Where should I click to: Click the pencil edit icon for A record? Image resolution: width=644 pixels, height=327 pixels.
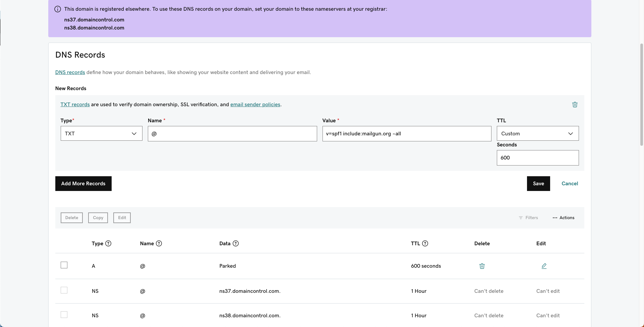(x=544, y=266)
